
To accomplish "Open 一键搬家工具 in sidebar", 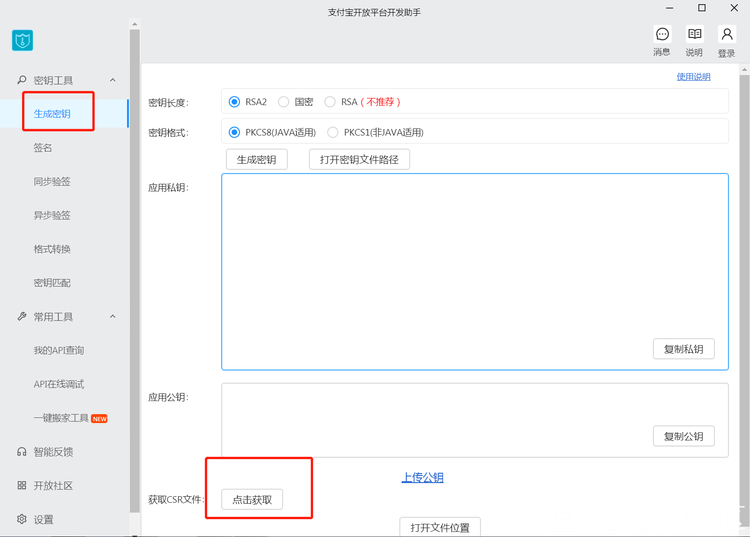I will click(x=61, y=418).
